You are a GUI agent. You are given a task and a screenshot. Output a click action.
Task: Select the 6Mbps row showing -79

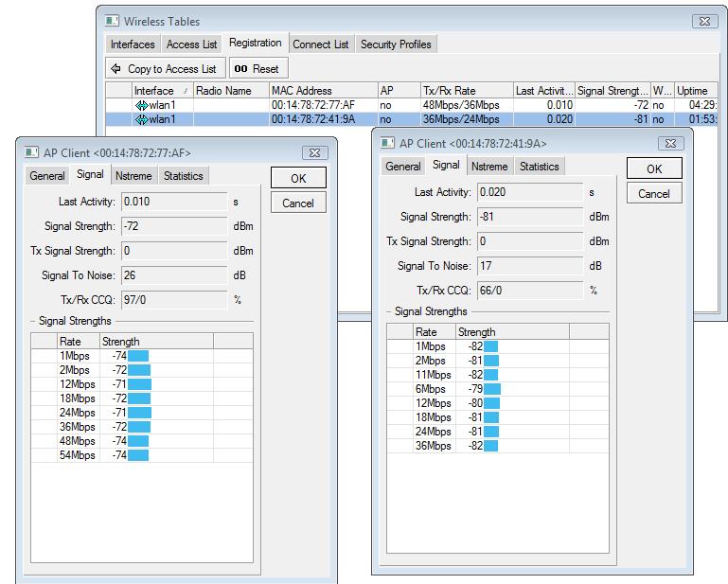click(498, 389)
